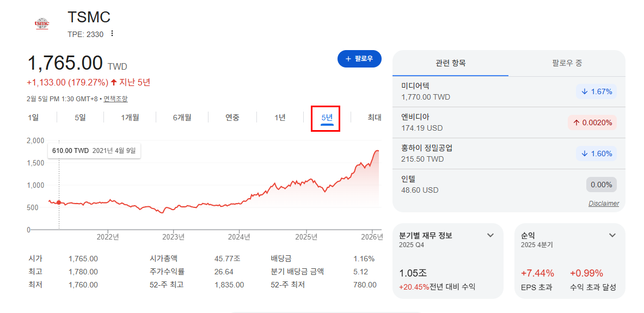Open the three-dot menu next to TPE: 2330

click(x=112, y=34)
